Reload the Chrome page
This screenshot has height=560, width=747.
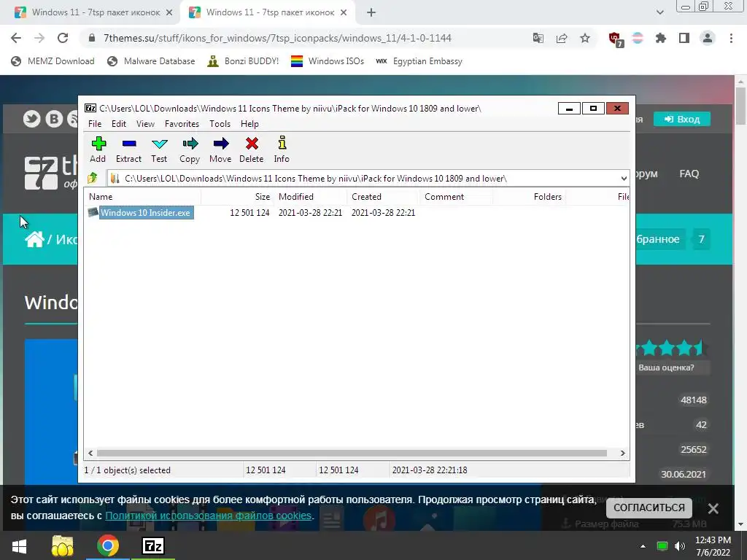point(63,38)
